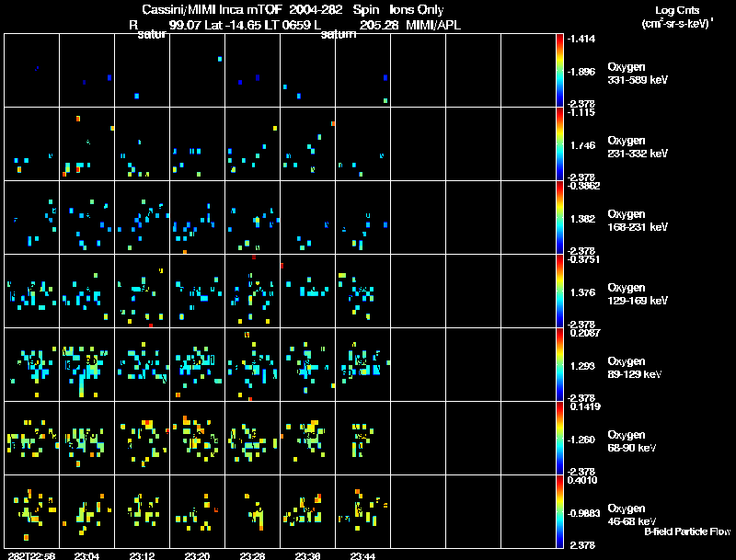Click the '-1.115' colorbar value

click(581, 112)
